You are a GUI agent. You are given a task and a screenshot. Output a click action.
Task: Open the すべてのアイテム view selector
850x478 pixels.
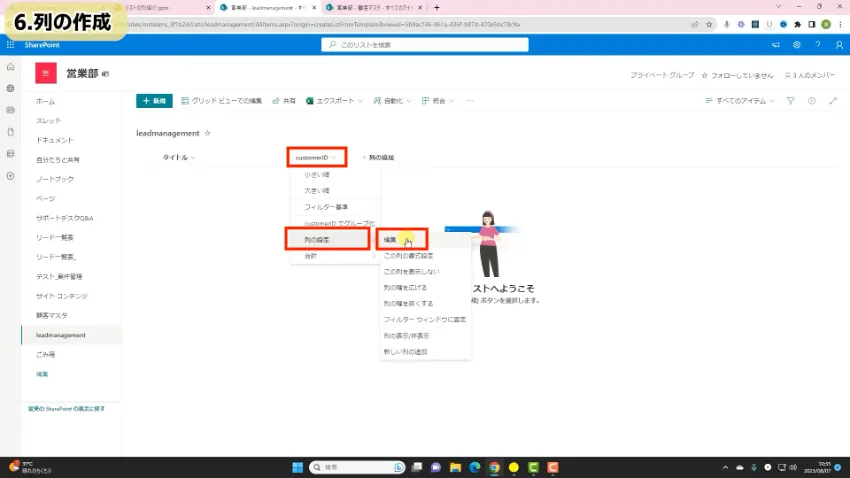tap(740, 101)
